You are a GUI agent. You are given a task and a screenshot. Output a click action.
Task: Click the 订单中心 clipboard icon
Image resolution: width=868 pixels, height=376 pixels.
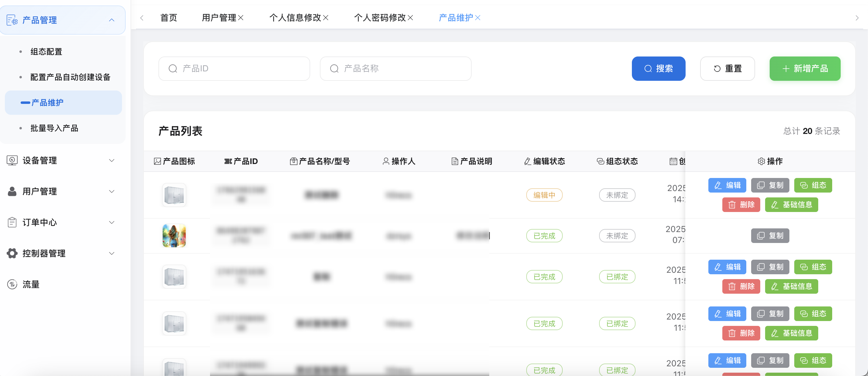[x=12, y=222]
